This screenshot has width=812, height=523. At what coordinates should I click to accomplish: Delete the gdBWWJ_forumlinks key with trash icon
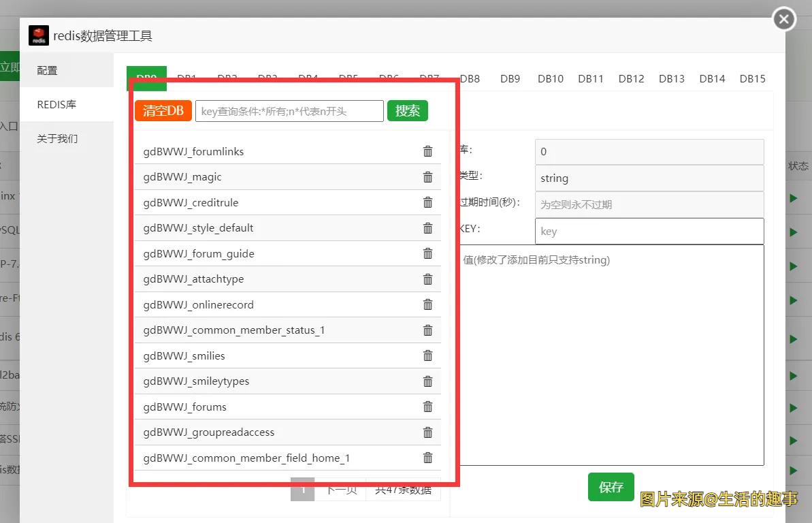tap(427, 151)
